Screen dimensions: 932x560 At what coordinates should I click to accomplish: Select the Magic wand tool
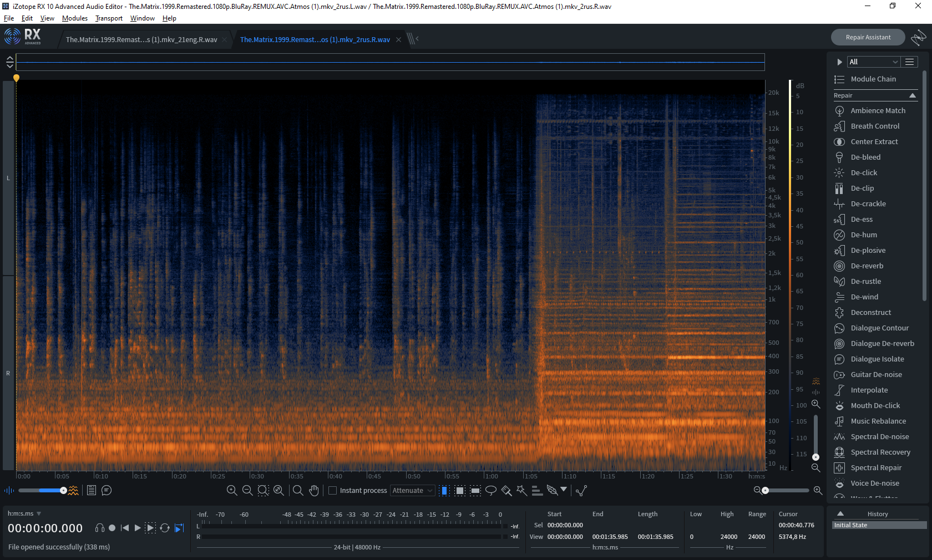521,491
